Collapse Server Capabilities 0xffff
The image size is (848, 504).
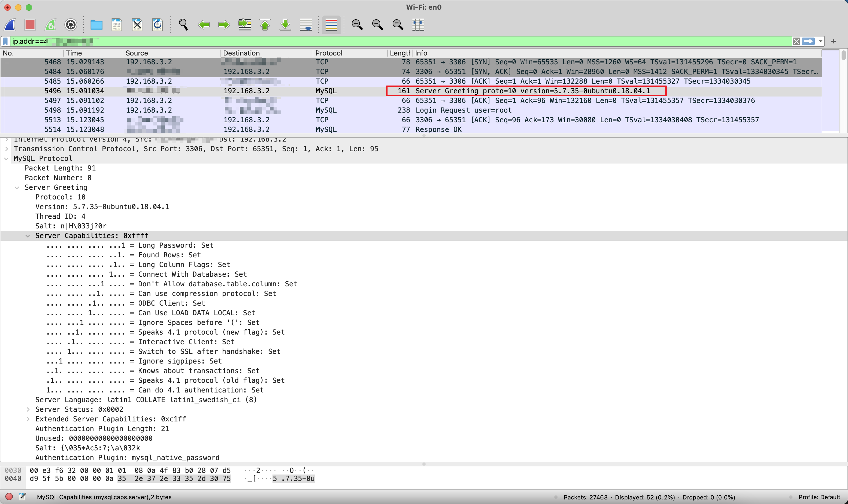(28, 236)
